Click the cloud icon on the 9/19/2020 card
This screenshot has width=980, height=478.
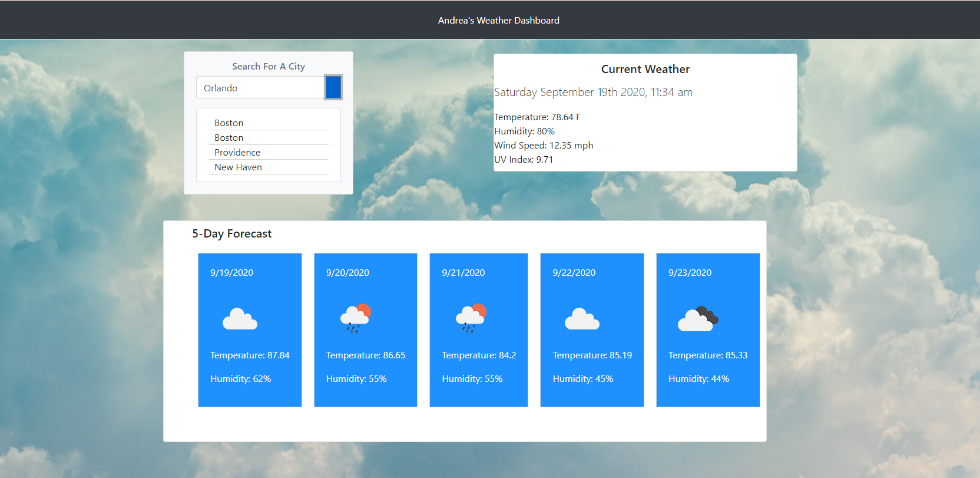tap(240, 319)
